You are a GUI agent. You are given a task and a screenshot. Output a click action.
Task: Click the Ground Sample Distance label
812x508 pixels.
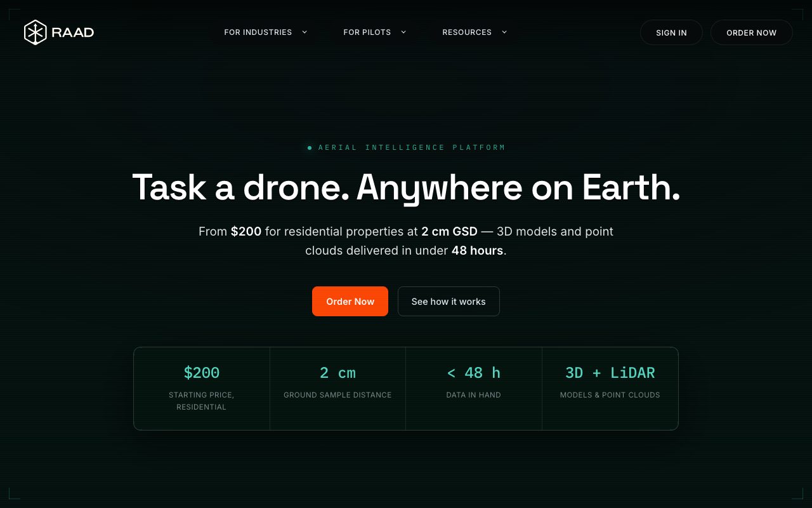pyautogui.click(x=337, y=395)
